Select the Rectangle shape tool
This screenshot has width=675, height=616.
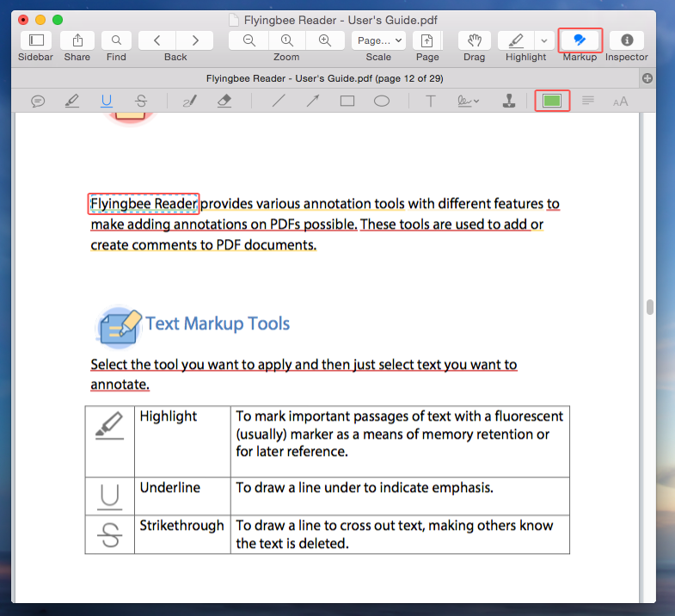tap(347, 102)
